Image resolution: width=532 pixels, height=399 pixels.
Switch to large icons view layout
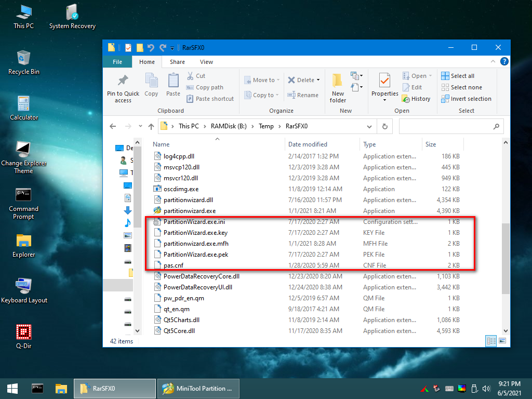click(x=502, y=341)
